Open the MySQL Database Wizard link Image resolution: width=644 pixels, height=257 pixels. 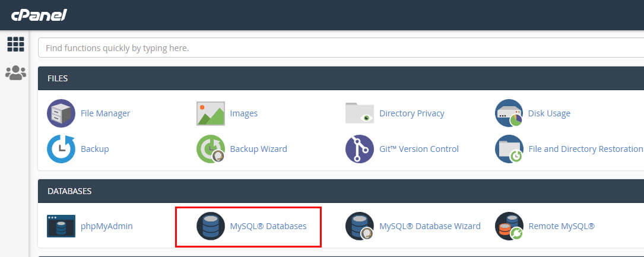(x=430, y=226)
